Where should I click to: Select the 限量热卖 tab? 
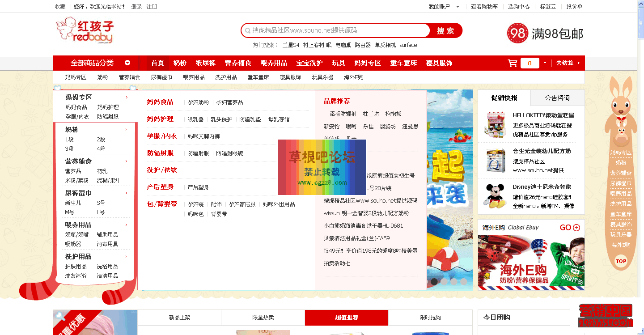click(263, 317)
